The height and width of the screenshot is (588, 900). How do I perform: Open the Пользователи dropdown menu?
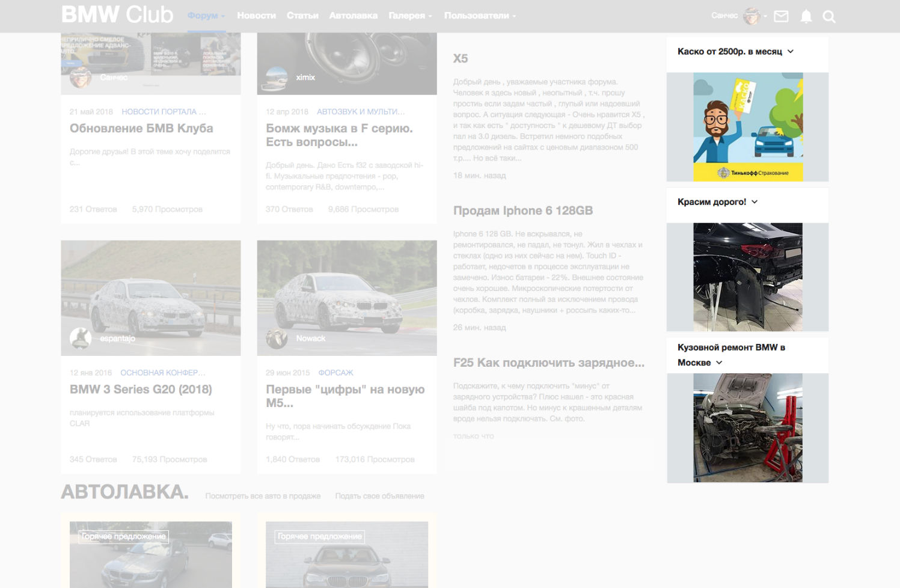point(480,16)
